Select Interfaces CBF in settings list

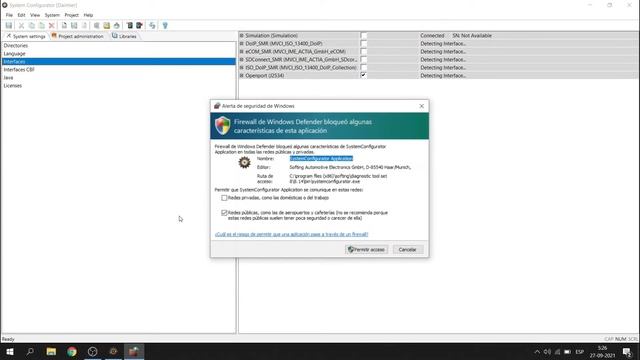(19, 70)
